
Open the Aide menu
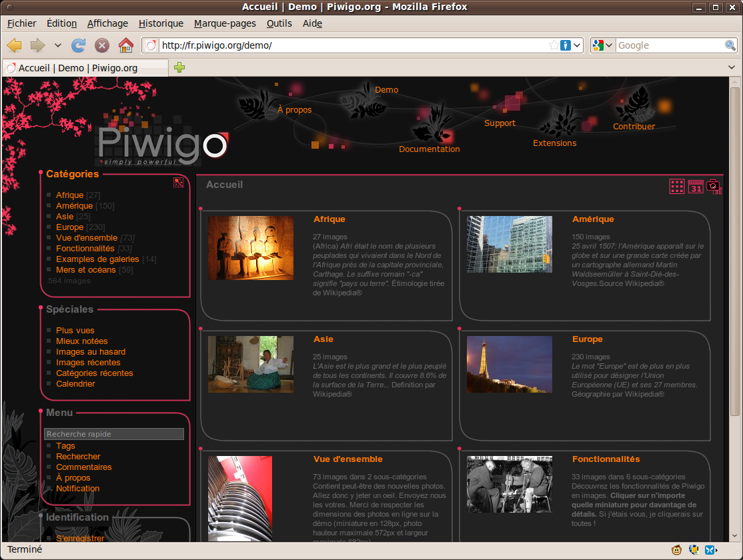pyautogui.click(x=312, y=23)
